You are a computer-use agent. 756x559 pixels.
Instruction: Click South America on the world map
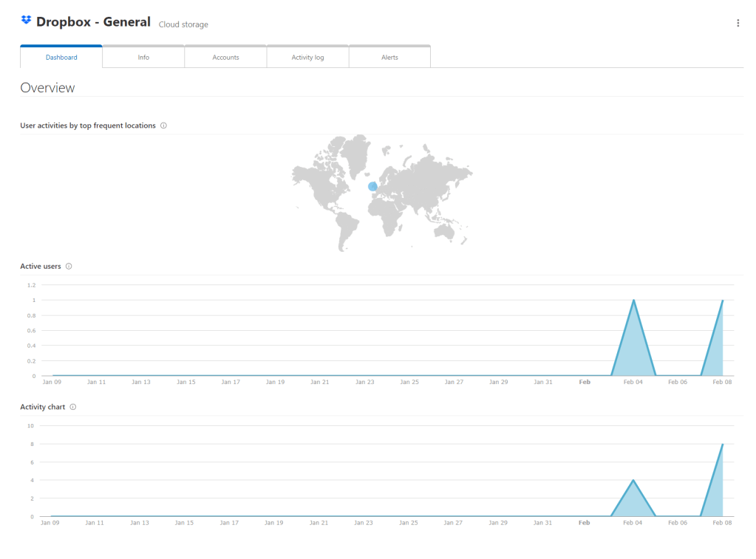pos(345,224)
